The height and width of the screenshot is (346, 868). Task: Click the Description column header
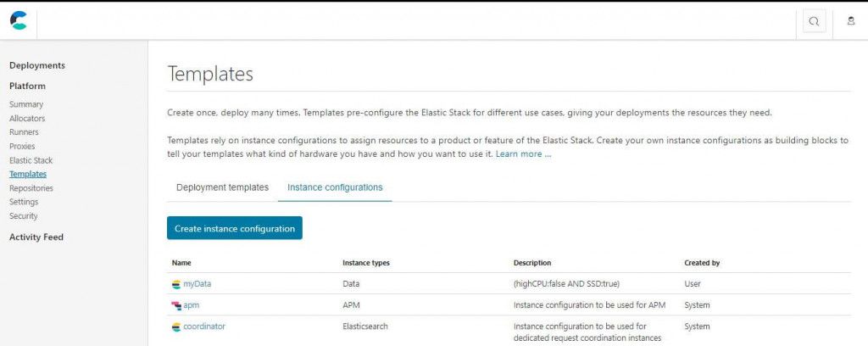532,263
